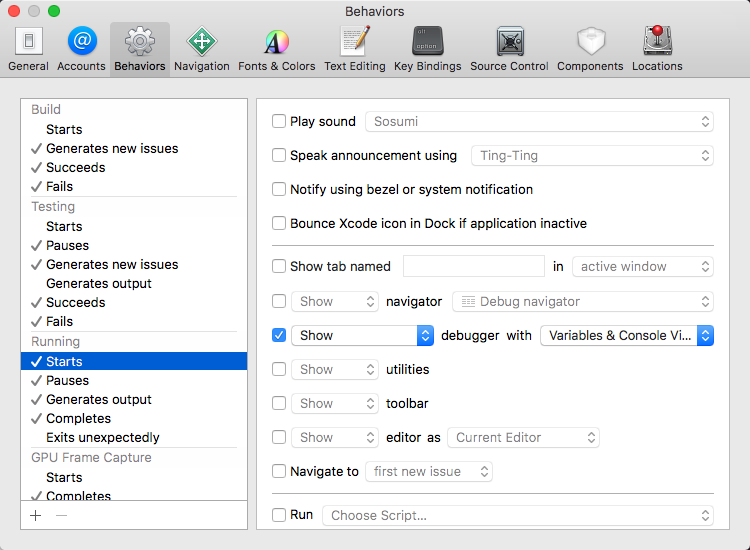Toggle the navigator row checkbox
750x550 pixels.
pos(279,301)
